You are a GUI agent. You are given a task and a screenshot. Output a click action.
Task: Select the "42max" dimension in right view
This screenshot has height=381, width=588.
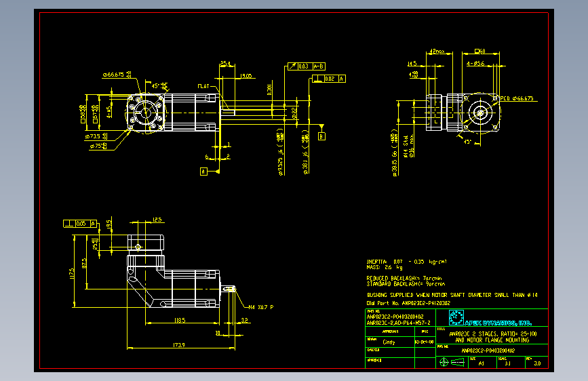437,52
